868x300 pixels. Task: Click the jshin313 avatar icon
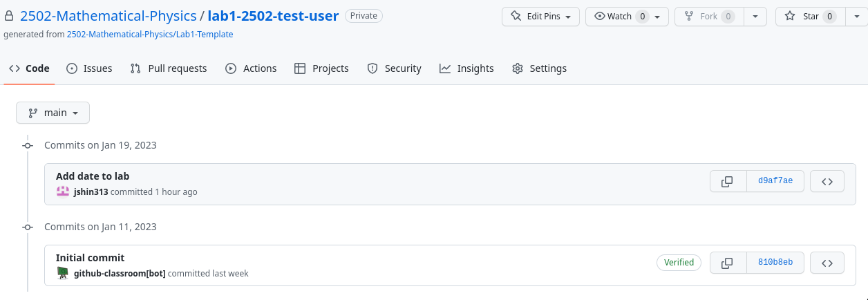(x=63, y=191)
